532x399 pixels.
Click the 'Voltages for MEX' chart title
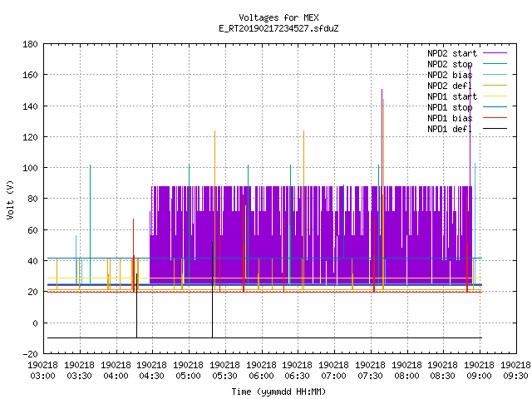pyautogui.click(x=278, y=17)
